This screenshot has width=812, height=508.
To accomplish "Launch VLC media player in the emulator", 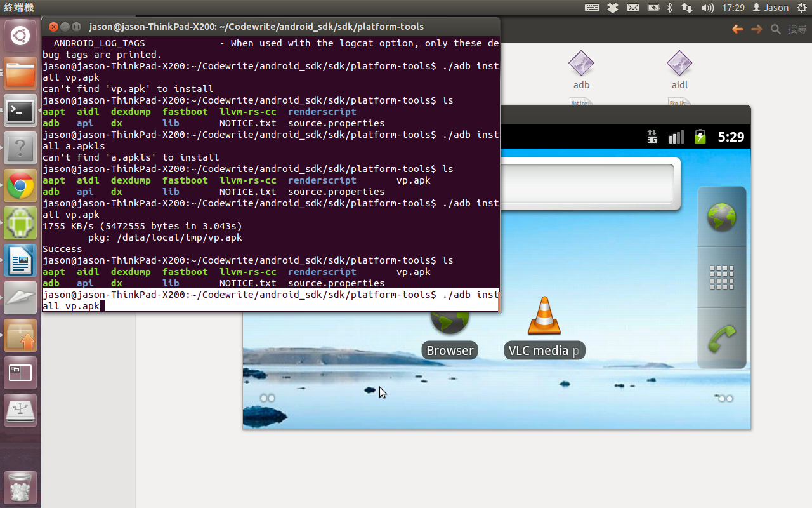I will [544, 328].
